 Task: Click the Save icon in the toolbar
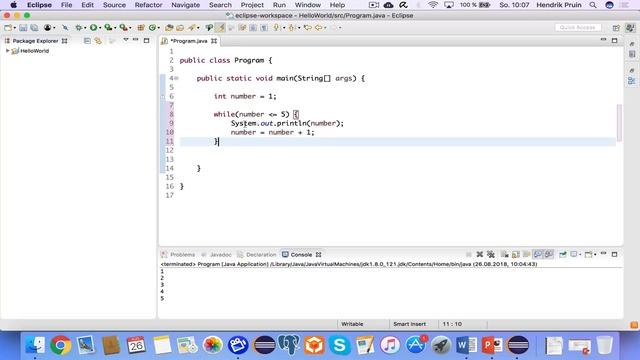point(23,28)
